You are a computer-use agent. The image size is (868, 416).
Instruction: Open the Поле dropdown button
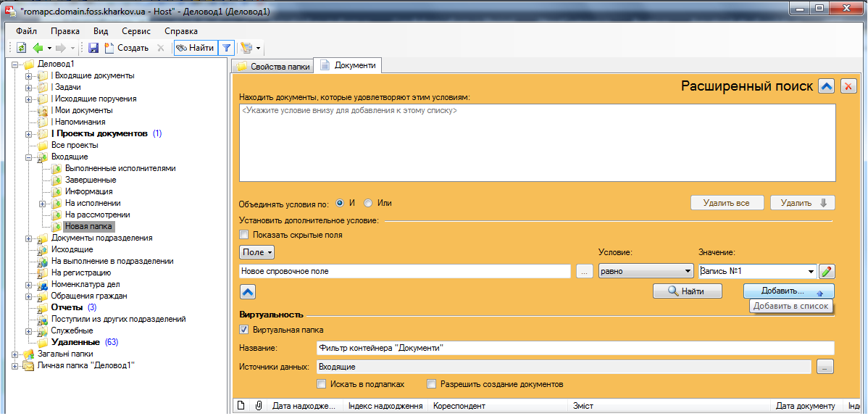coord(257,252)
